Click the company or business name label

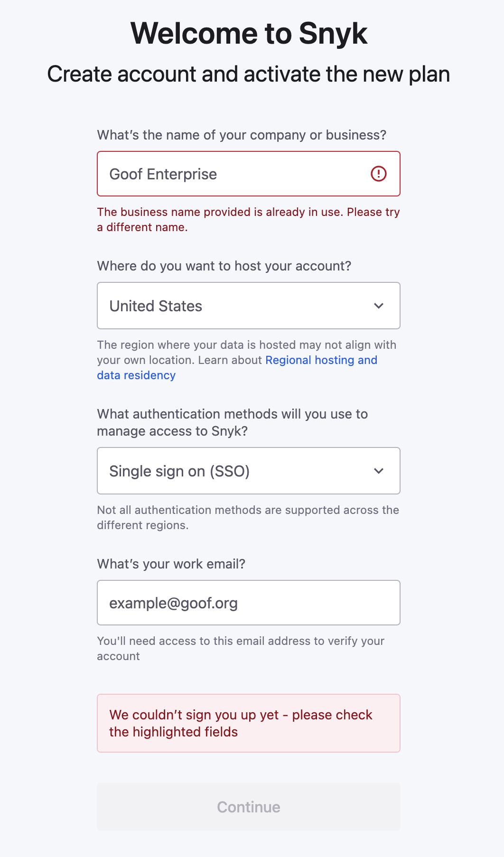coord(242,135)
